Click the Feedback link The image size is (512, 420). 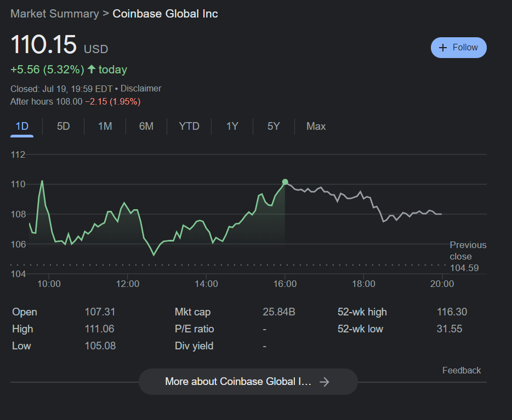point(462,371)
